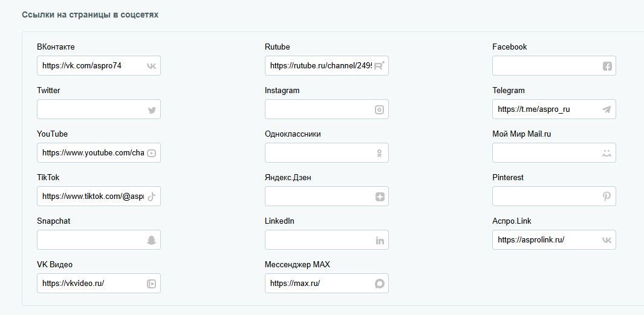The image size is (644, 315).
Task: Click the VK Видео URL field
Action: (91, 284)
